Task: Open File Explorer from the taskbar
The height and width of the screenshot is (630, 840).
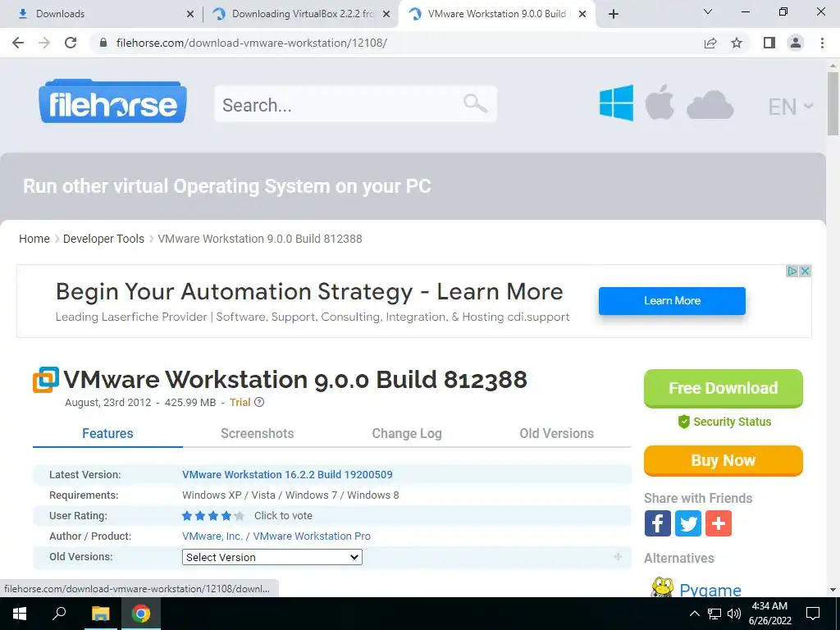Action: tap(100, 614)
